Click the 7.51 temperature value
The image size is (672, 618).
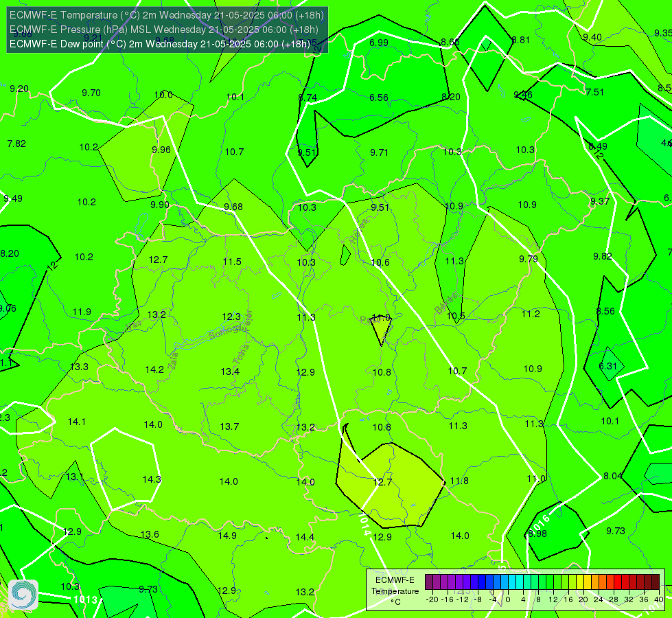pos(595,92)
